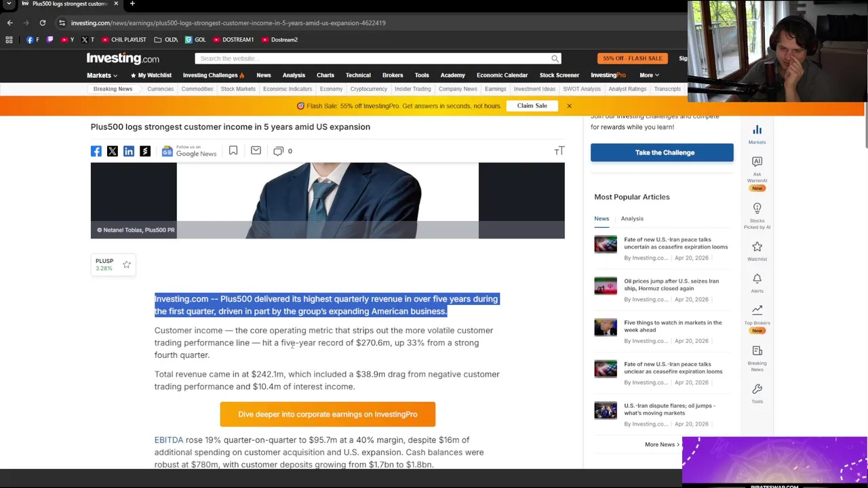868x488 pixels.
Task: View site information icon in address bar
Action: point(62,22)
